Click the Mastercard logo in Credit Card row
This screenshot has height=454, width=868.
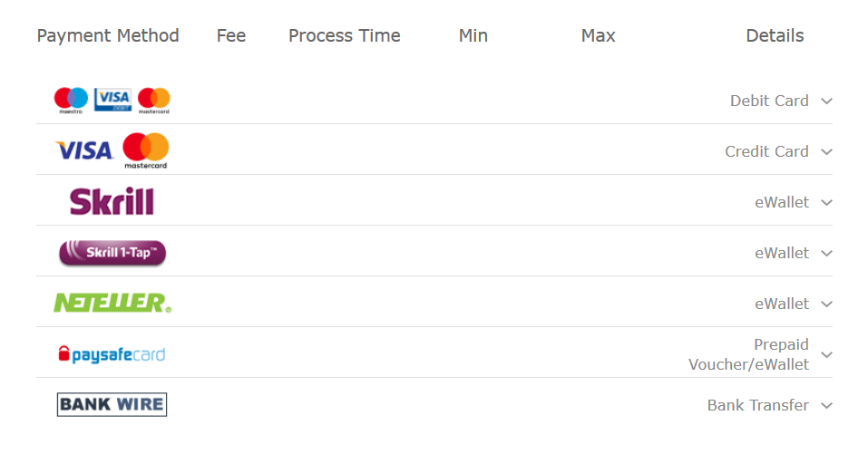click(146, 150)
